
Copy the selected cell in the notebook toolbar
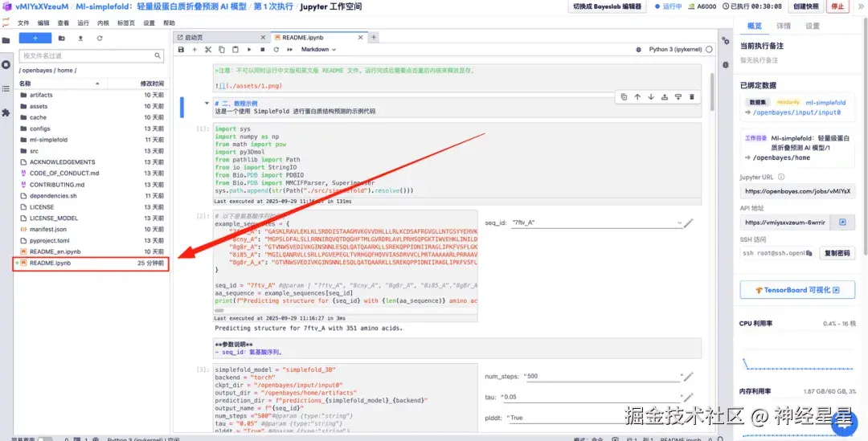(x=222, y=49)
